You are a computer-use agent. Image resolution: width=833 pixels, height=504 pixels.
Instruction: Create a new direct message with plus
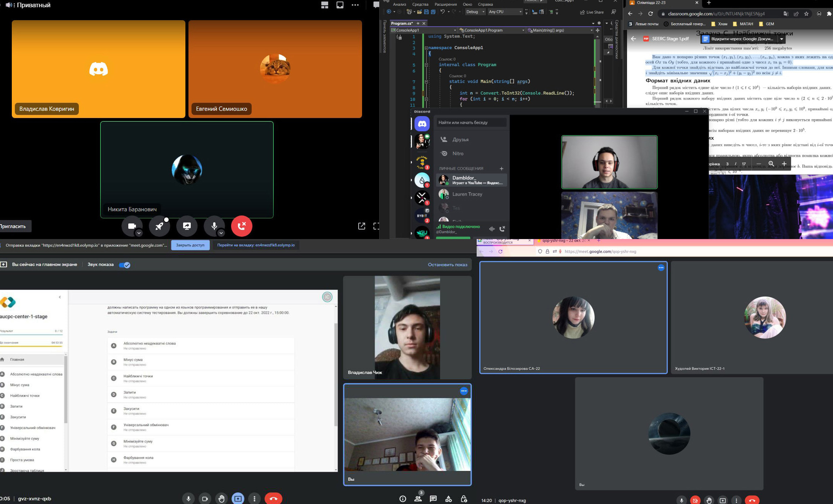pyautogui.click(x=501, y=168)
